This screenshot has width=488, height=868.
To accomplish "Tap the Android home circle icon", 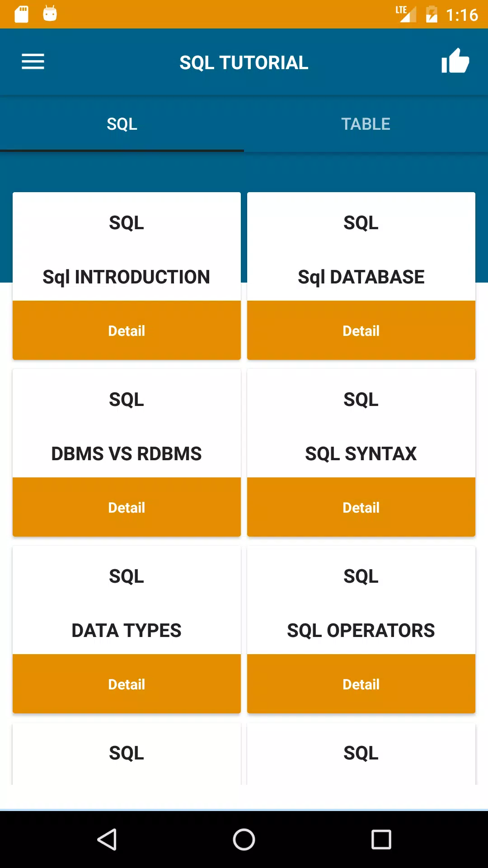I will [244, 840].
